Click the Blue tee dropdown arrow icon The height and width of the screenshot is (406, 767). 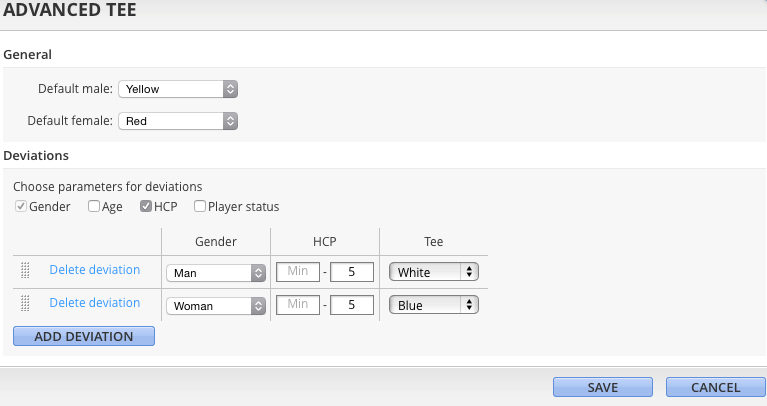point(469,305)
